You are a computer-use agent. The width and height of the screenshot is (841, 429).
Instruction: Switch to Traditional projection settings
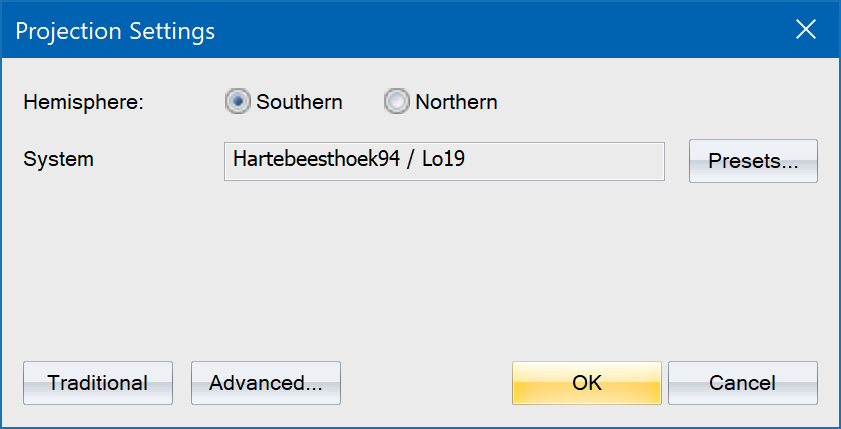[x=98, y=383]
